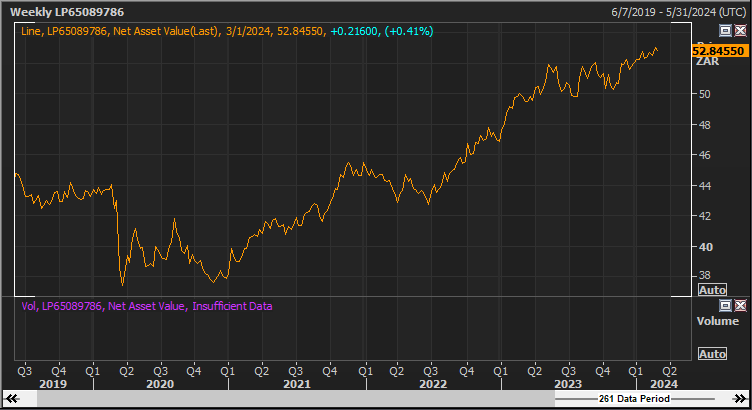752x410 pixels.
Task: Click the scroll-left double arrow
Action: click(12, 398)
